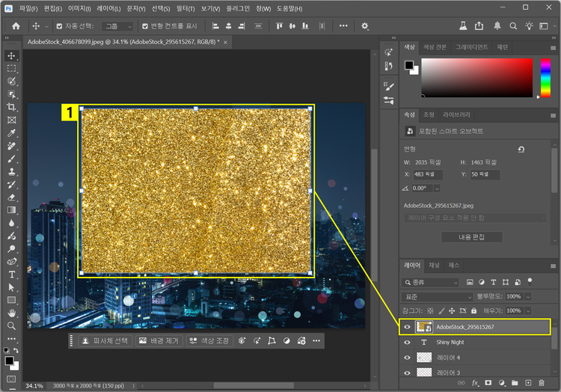561x392 pixels.
Task: Click the 배경 제거 button
Action: point(159,340)
